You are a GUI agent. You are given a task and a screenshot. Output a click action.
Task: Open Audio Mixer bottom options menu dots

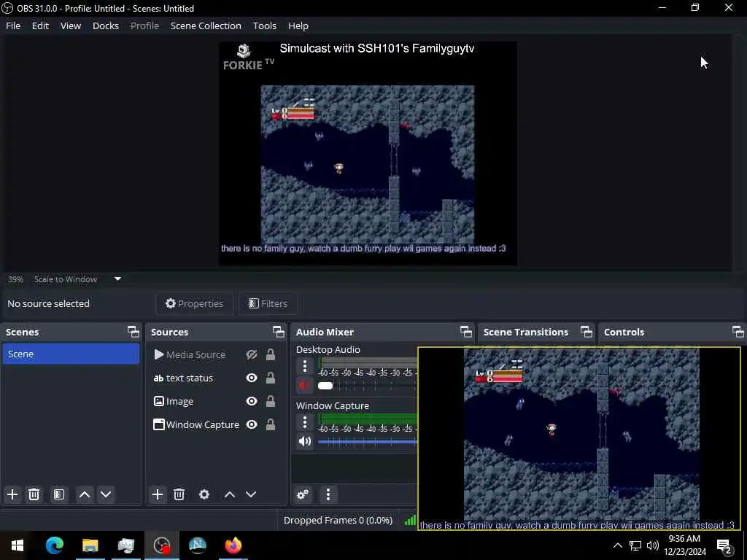328,494
